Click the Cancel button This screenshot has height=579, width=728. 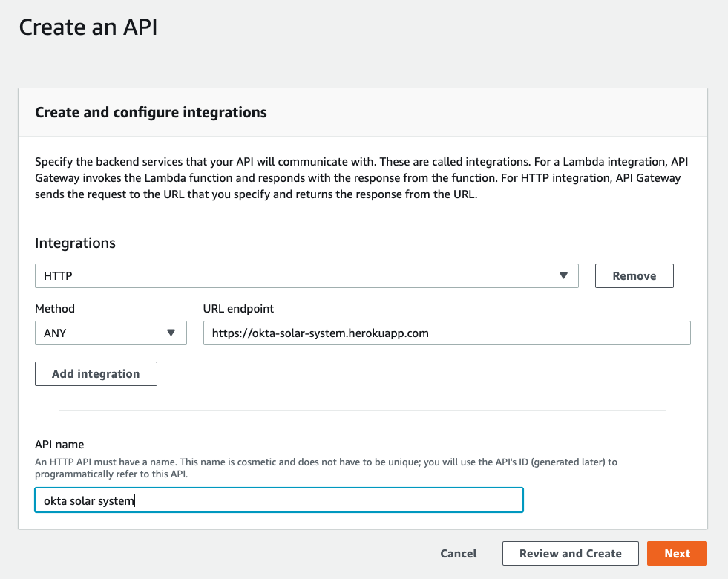click(459, 554)
